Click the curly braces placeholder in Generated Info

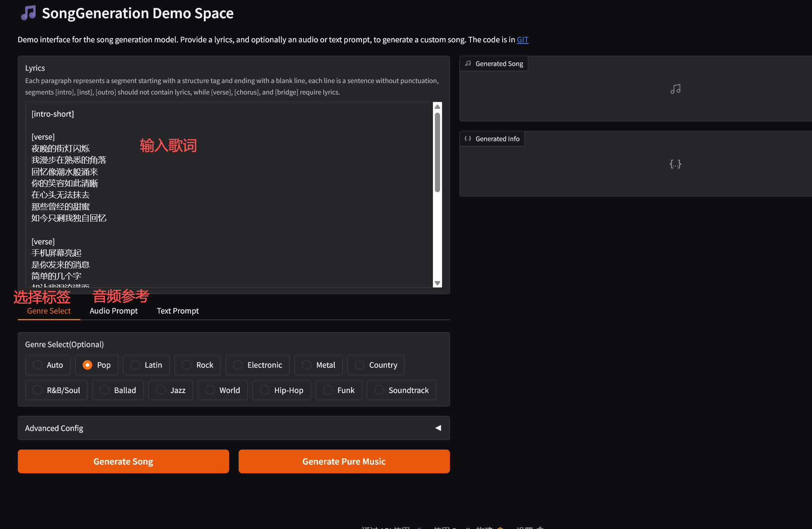tap(675, 164)
